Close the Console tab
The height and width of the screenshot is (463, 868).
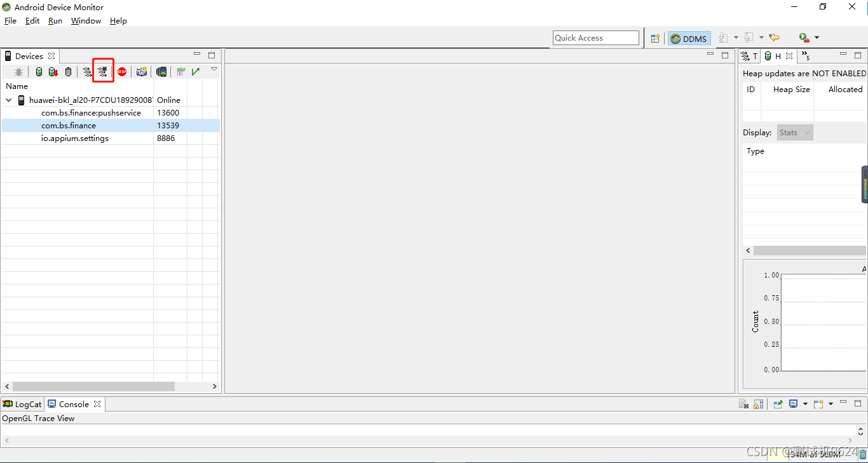(97, 404)
